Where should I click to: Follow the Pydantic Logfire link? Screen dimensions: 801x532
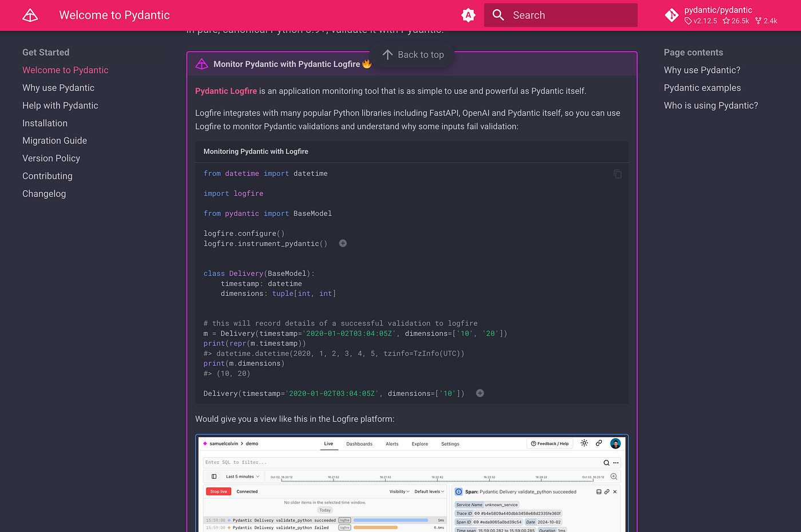226,91
